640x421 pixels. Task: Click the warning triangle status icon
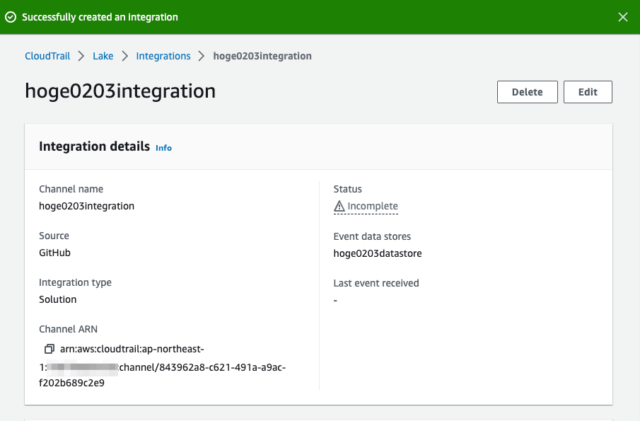tap(339, 206)
